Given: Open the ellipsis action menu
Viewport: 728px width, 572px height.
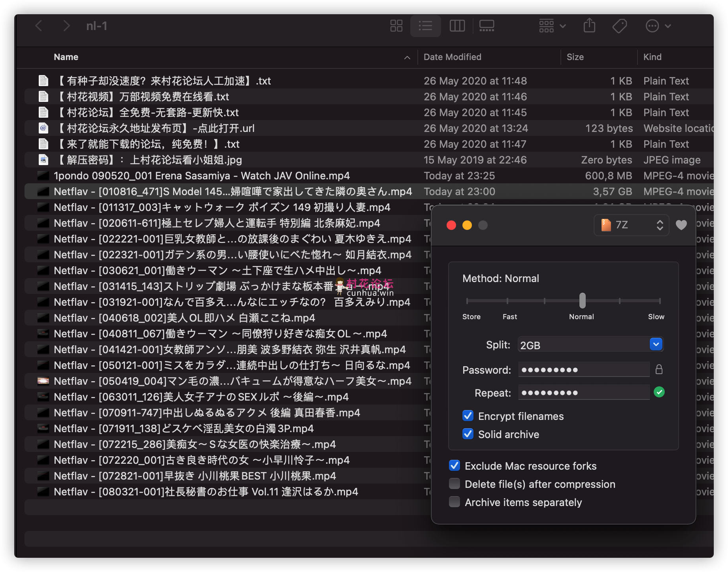Looking at the screenshot, I should coord(658,26).
